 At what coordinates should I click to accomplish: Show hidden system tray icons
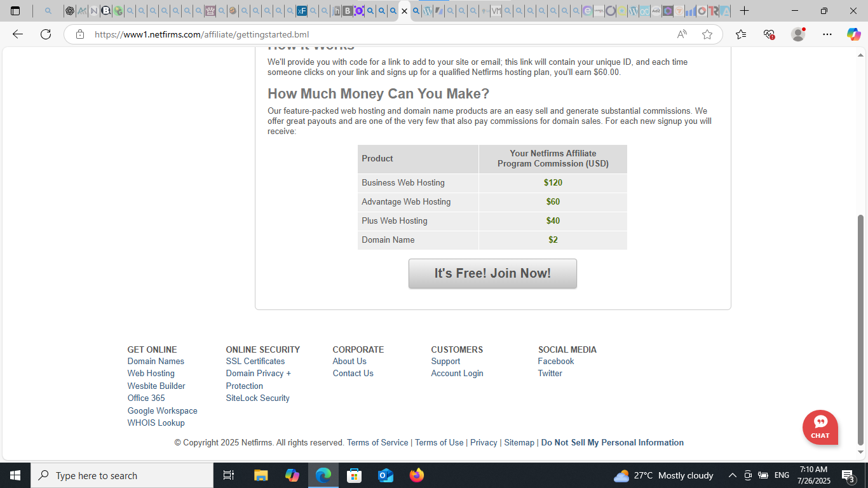[732, 475]
